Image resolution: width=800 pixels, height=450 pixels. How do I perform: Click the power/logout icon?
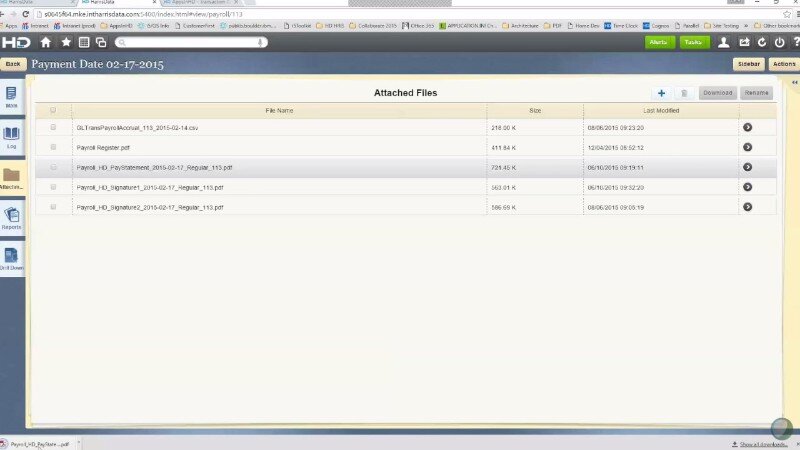[x=780, y=42]
